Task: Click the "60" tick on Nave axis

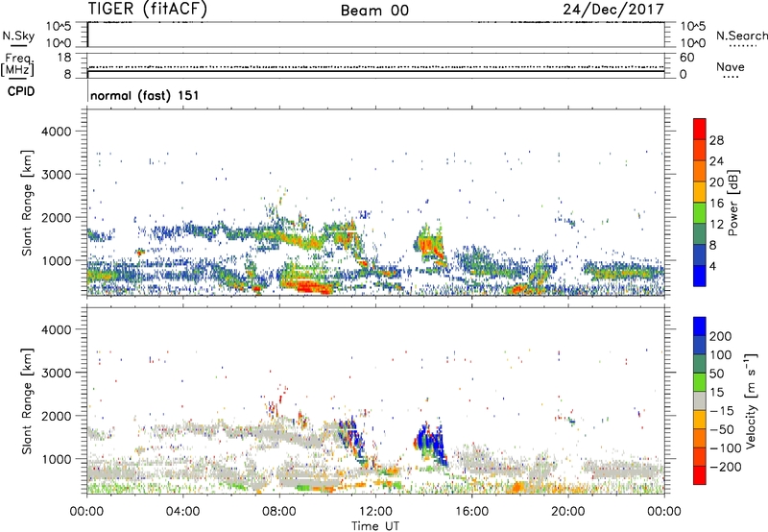Action: tap(686, 58)
